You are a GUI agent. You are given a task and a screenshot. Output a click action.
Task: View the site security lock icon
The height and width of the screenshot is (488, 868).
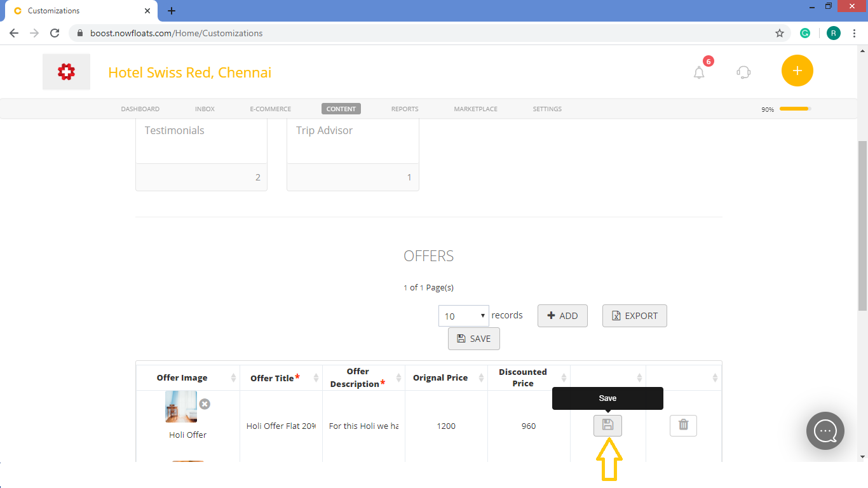coord(80,33)
